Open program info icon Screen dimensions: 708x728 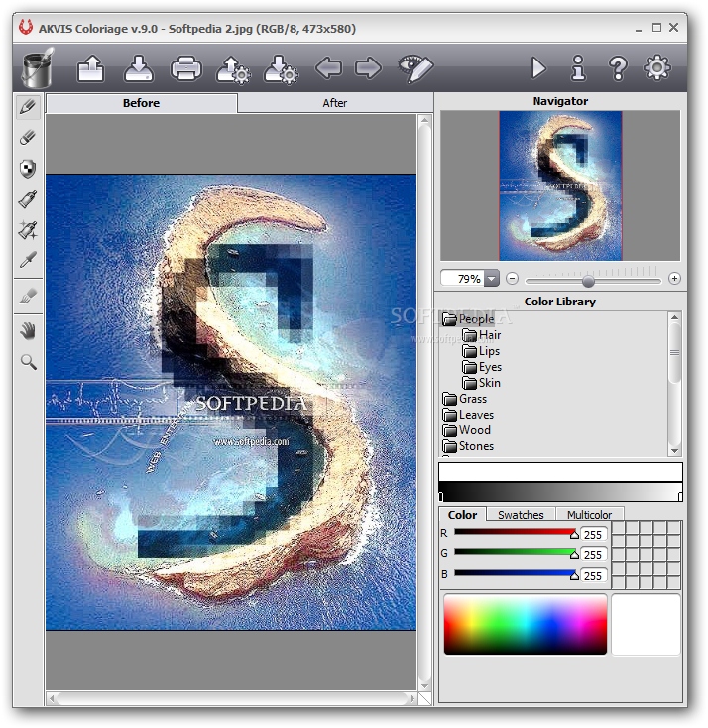tap(577, 68)
